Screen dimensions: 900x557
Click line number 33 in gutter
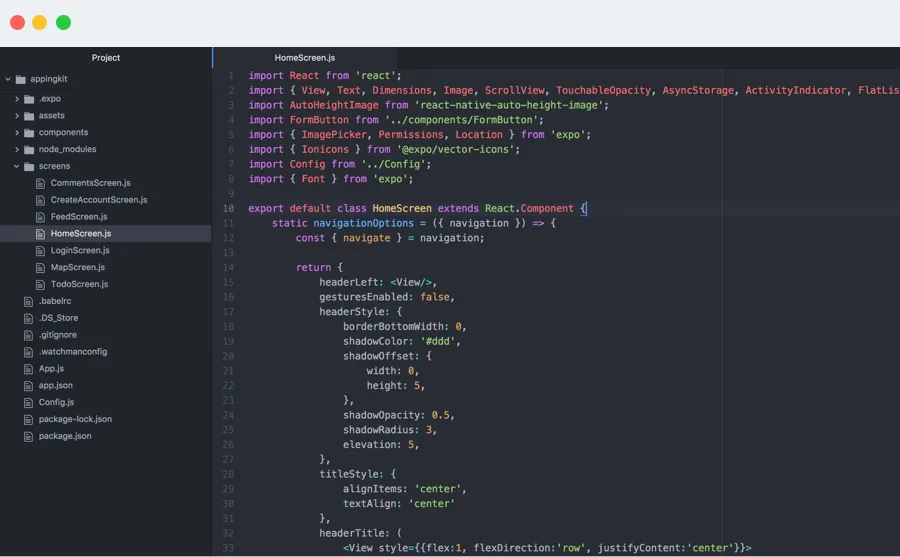pos(228,548)
